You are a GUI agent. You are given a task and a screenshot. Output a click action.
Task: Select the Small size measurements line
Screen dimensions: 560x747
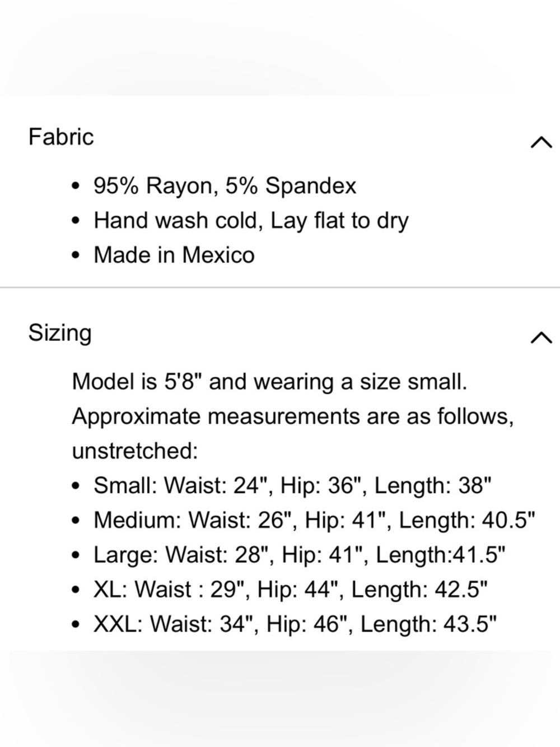pyautogui.click(x=292, y=486)
